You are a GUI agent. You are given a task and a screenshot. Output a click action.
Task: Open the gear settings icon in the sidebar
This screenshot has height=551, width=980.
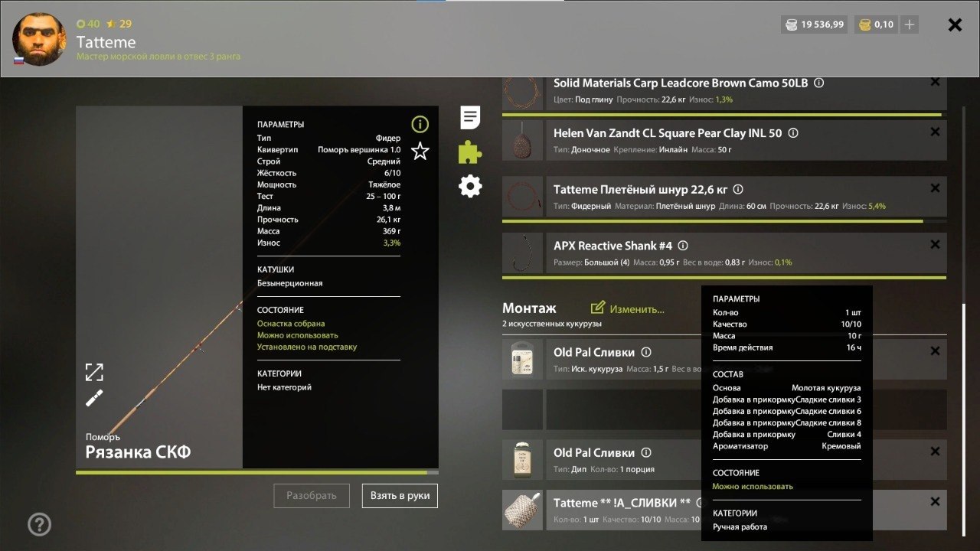pos(469,185)
